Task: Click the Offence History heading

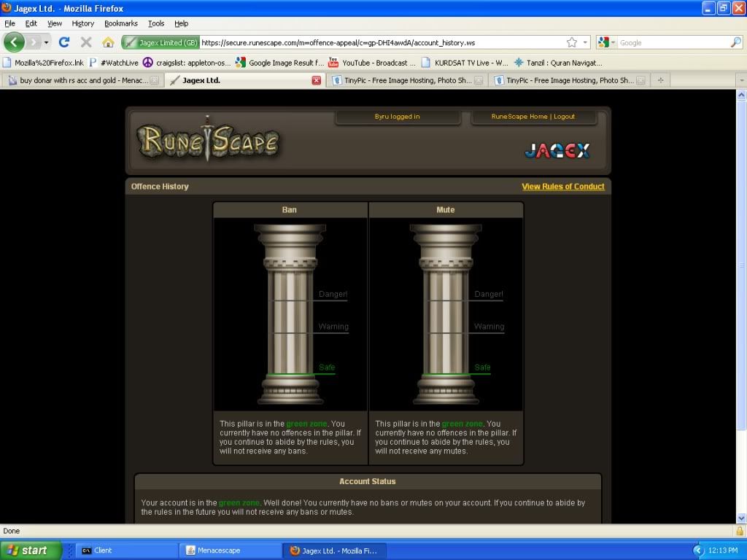Action: [x=160, y=187]
